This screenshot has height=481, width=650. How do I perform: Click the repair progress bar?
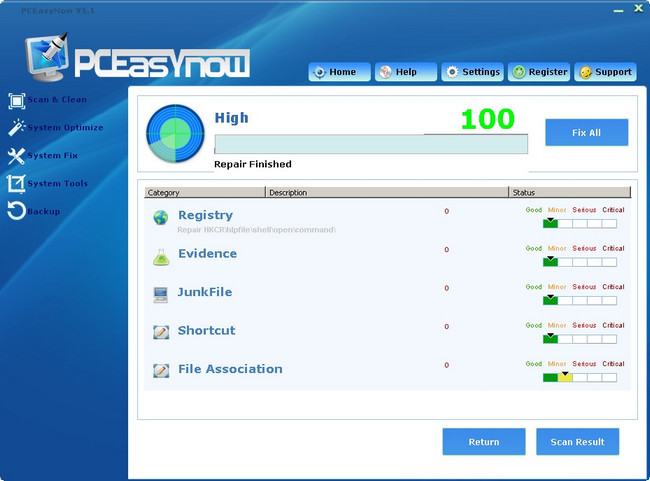(371, 144)
